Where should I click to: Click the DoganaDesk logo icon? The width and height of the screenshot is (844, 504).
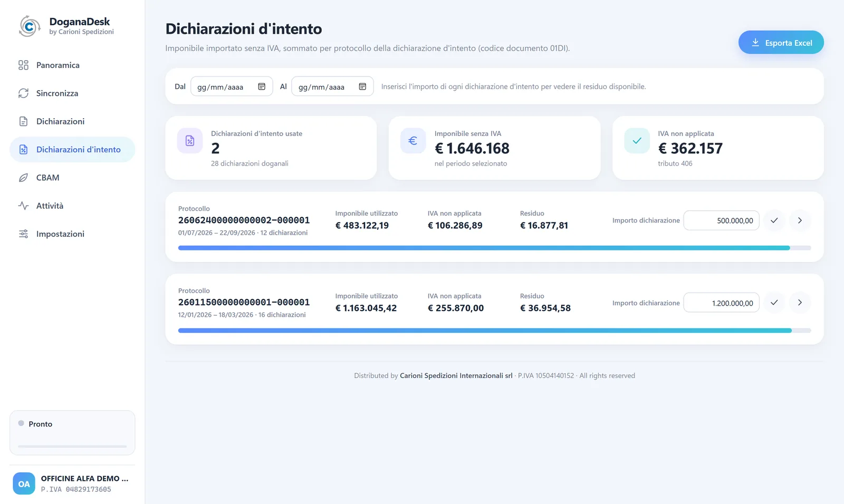coord(30,26)
